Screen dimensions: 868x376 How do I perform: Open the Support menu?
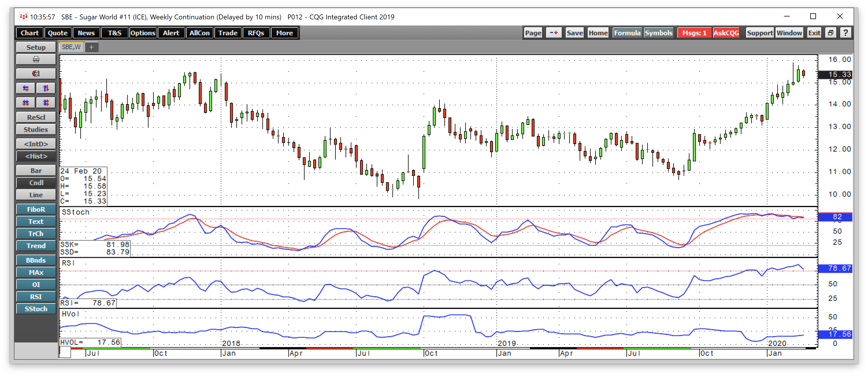click(x=759, y=33)
